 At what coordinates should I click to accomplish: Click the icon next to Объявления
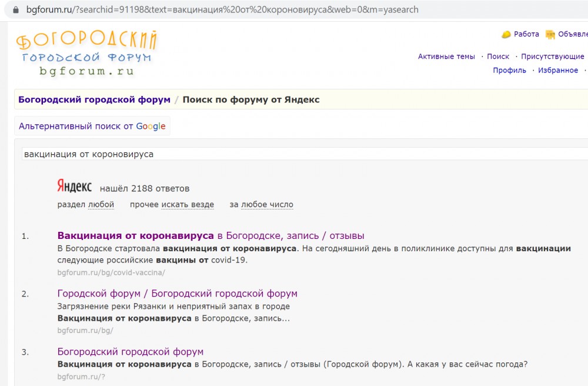[x=550, y=34]
